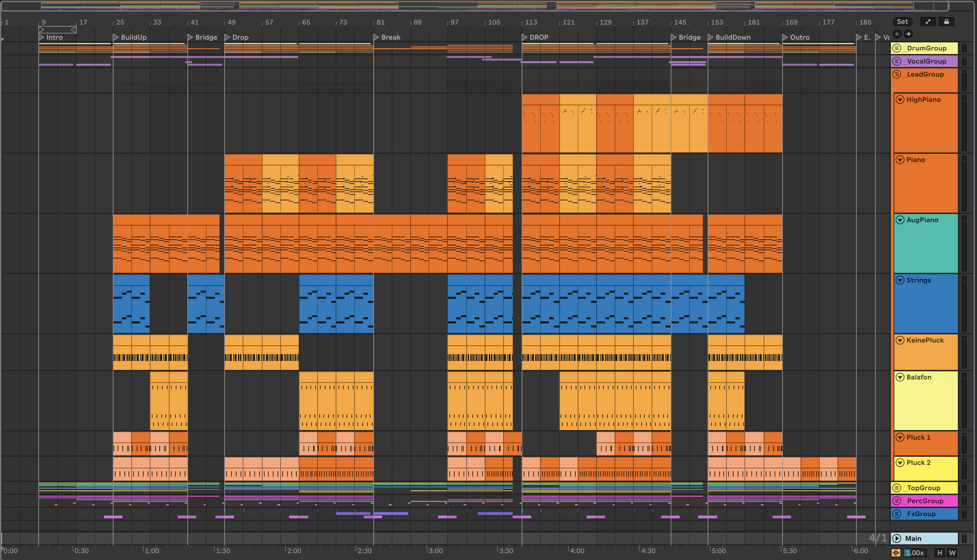977x560 pixels.
Task: Click the _LeadGroup volume meter strip
Action: [964, 80]
